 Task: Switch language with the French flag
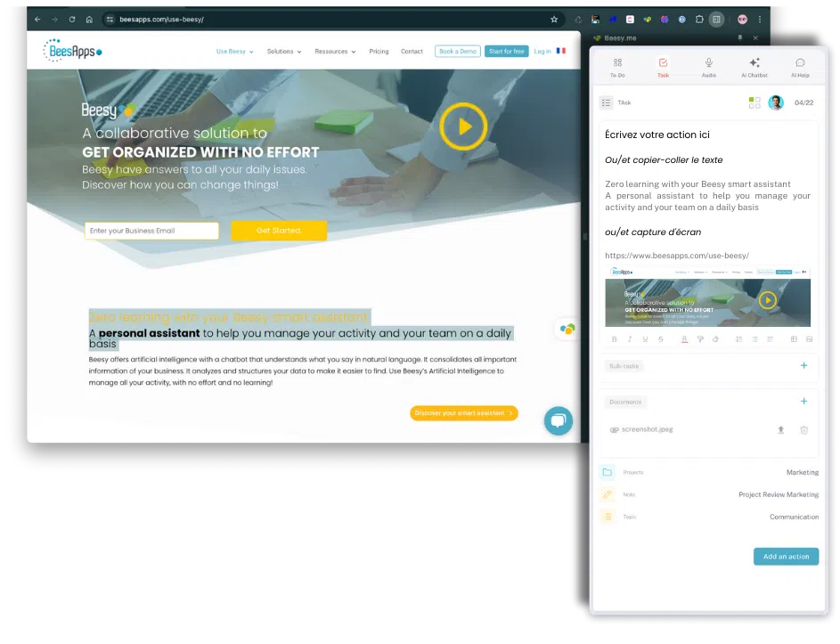pyautogui.click(x=561, y=51)
